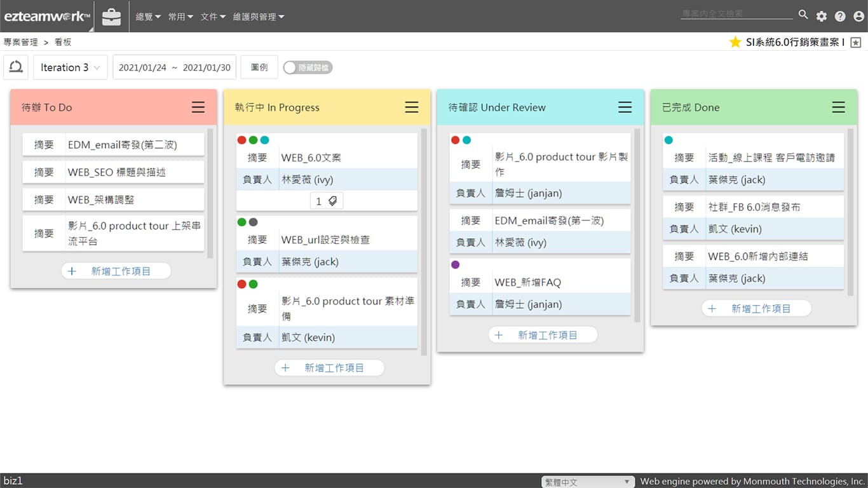Click the 圖例 button

pyautogui.click(x=259, y=67)
